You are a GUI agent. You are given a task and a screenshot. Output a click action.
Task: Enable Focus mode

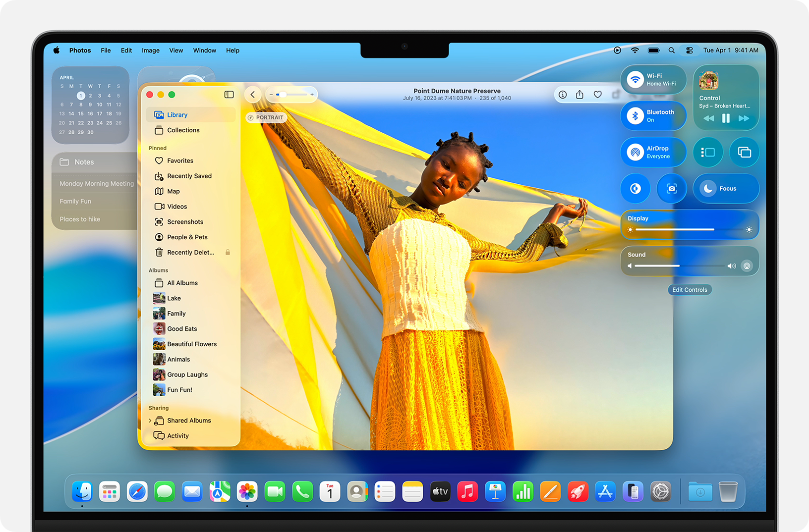[x=726, y=189]
